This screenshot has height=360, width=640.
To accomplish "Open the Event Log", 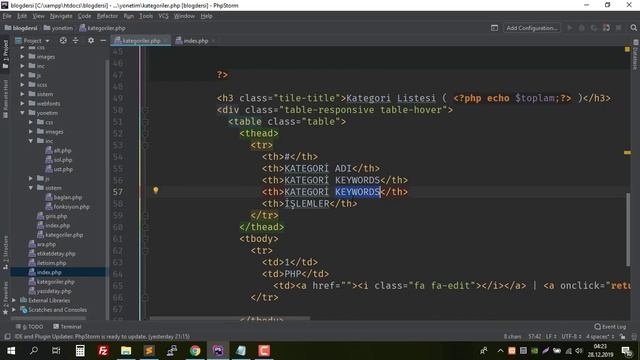I will pyautogui.click(x=610, y=327).
